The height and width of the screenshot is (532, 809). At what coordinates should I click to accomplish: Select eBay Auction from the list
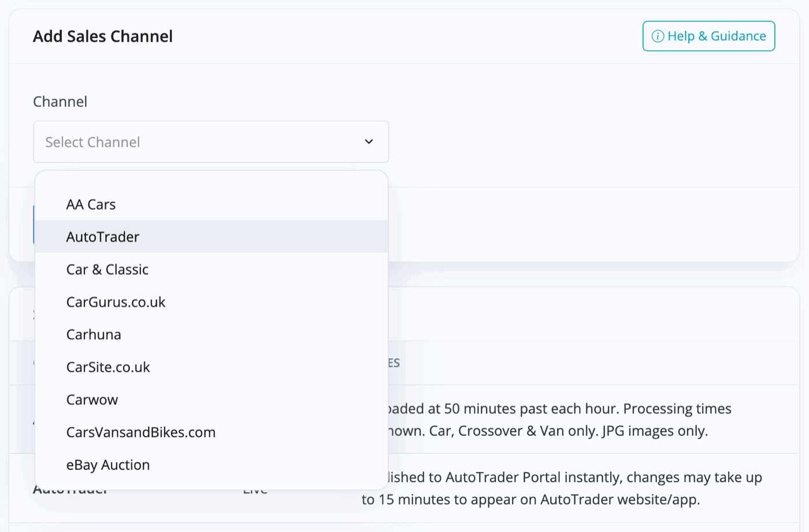pos(211,465)
